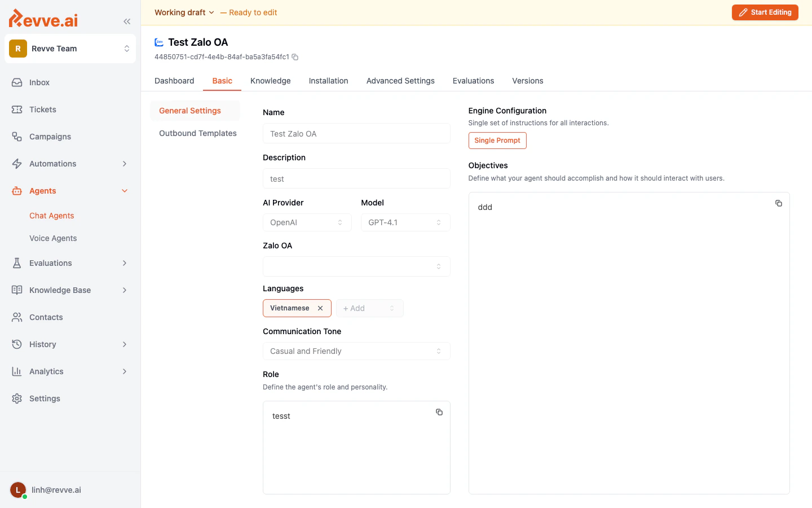This screenshot has height=508, width=812.
Task: Switch to the Knowledge tab
Action: [270, 81]
